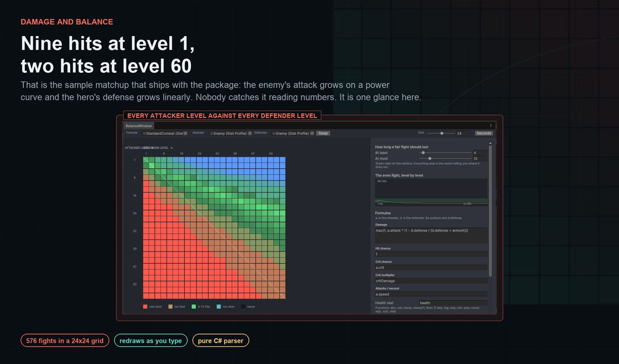This screenshot has height=364, width=619.
Task: Click the Swap button
Action: (x=323, y=133)
